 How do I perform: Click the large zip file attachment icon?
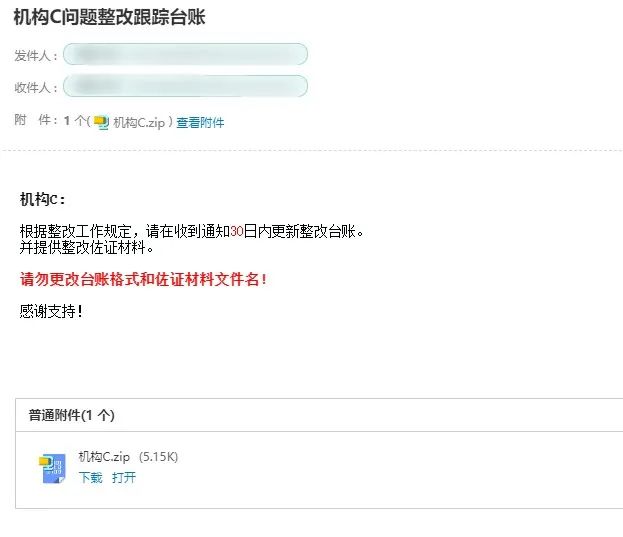click(52, 469)
